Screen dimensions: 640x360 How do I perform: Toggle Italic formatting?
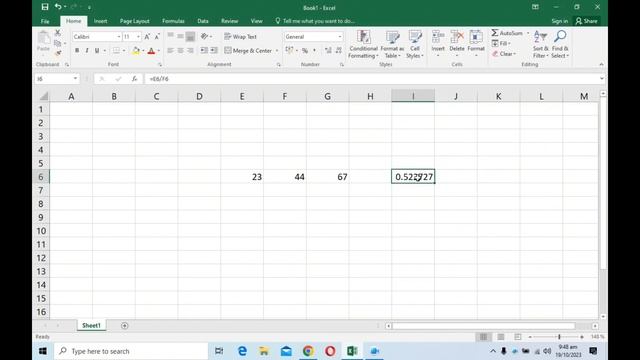pyautogui.click(x=87, y=51)
